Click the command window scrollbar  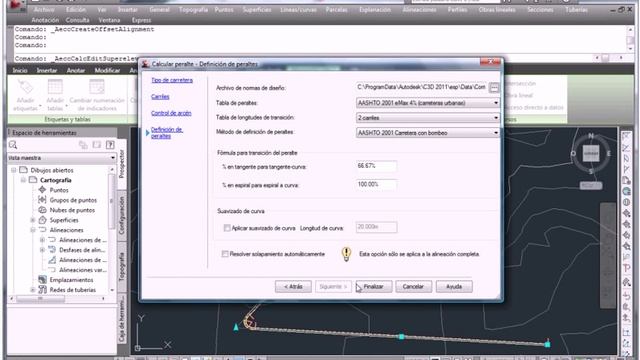click(x=631, y=38)
